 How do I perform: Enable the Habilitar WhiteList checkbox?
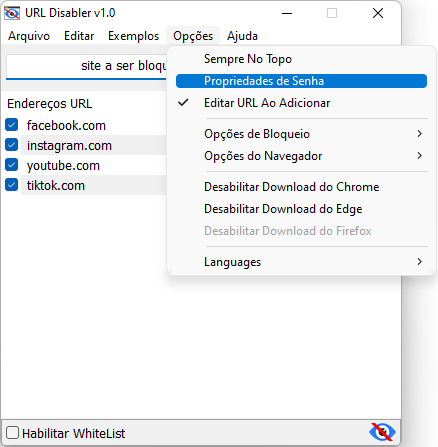point(12,433)
